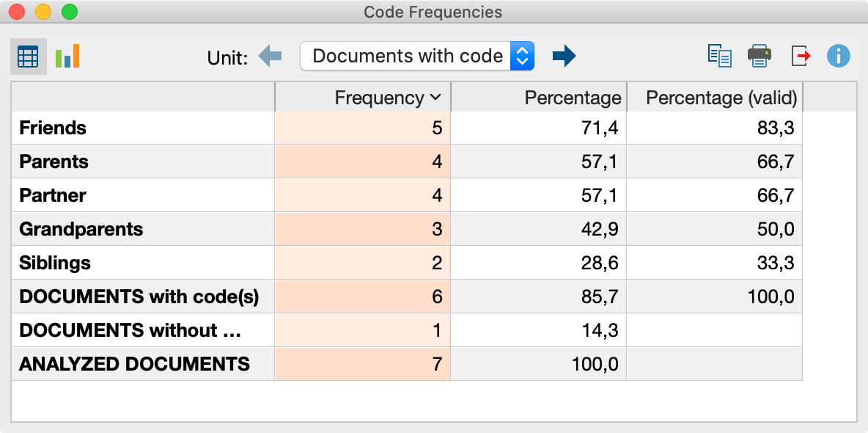The height and width of the screenshot is (433, 868).
Task: Click DOCUMENTS with code(s) frequency 6
Action: pos(363,296)
